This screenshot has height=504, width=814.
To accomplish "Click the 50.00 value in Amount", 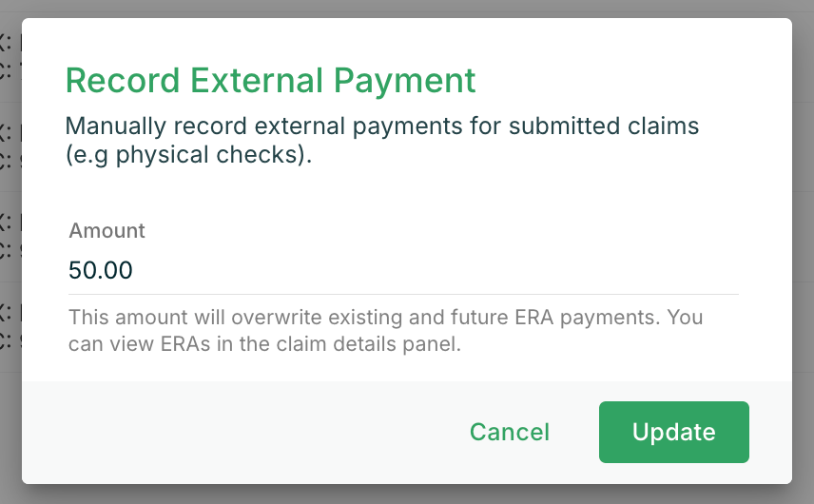I will point(101,270).
